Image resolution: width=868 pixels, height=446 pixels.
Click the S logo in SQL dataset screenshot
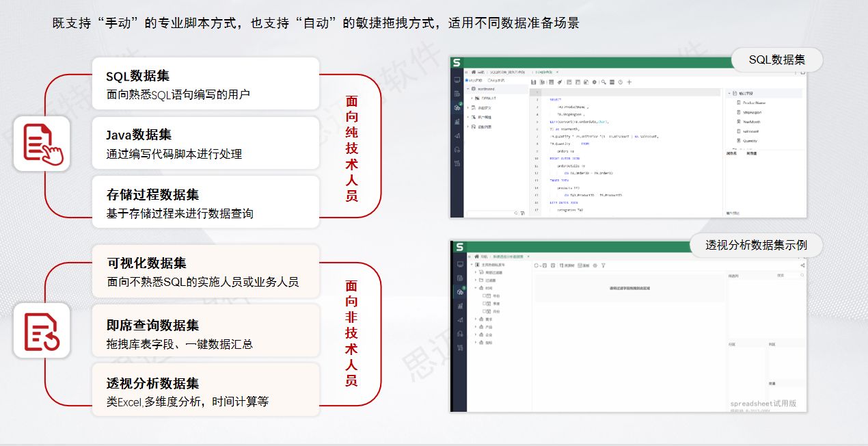[456, 62]
